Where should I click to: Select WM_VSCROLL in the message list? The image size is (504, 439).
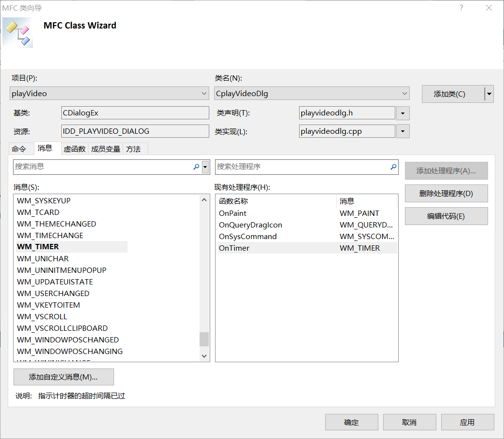point(42,316)
